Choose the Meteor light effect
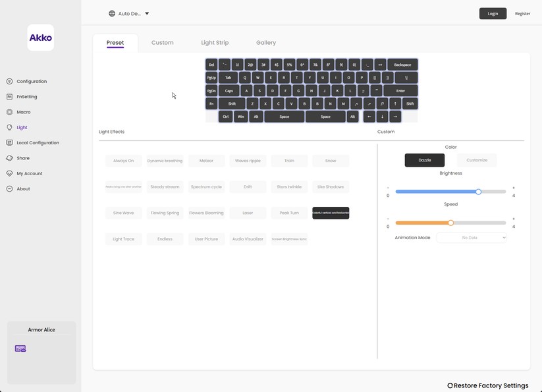Viewport: 542px width, 392px height. [206, 161]
